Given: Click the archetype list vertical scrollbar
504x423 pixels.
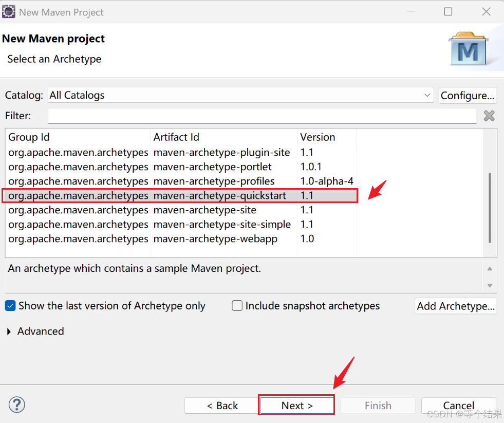Looking at the screenshot, I should [x=490, y=208].
